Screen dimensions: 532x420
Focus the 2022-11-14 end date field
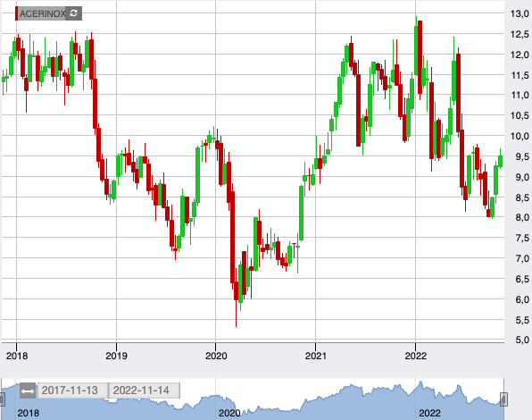click(x=145, y=391)
